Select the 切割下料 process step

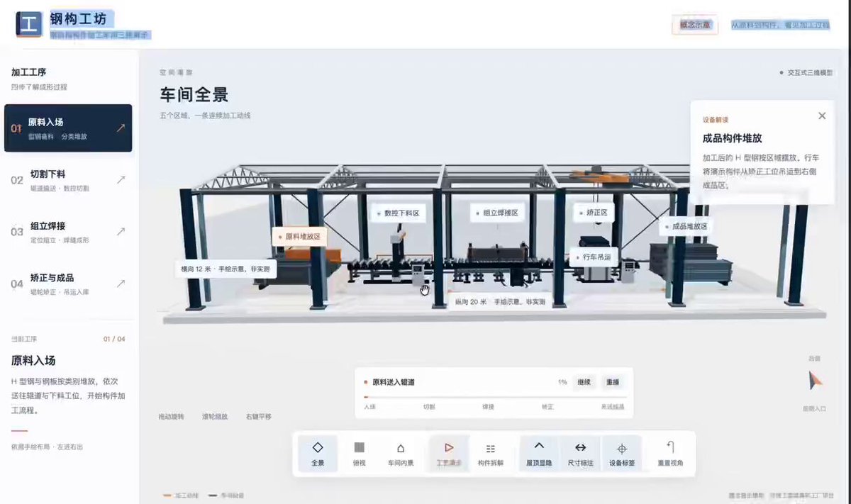click(68, 180)
